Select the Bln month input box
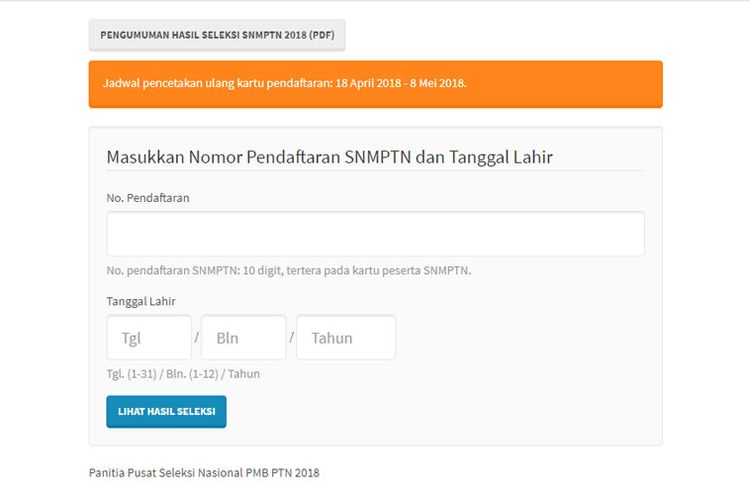This screenshot has width=750, height=500. tap(243, 338)
